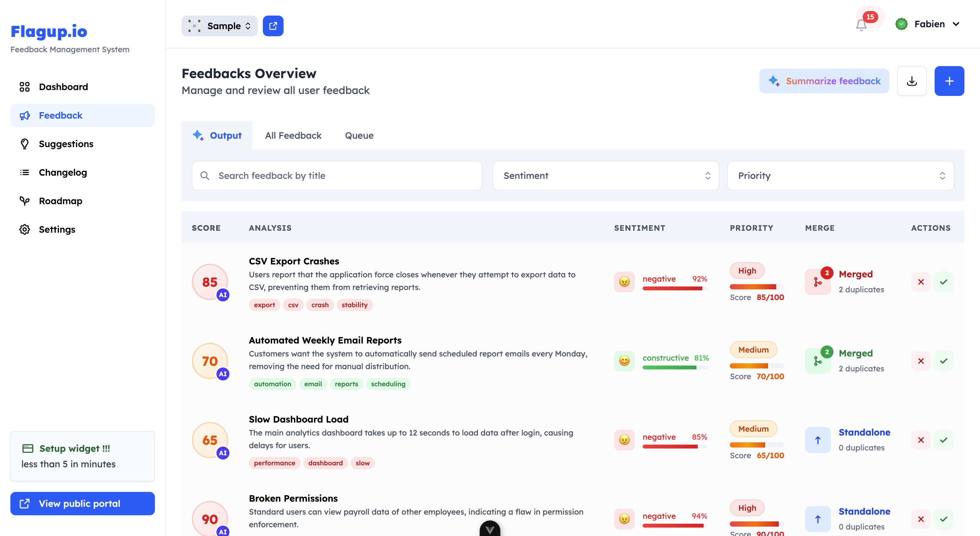Click Summarize feedback button
The height and width of the screenshot is (536, 980).
point(824,81)
